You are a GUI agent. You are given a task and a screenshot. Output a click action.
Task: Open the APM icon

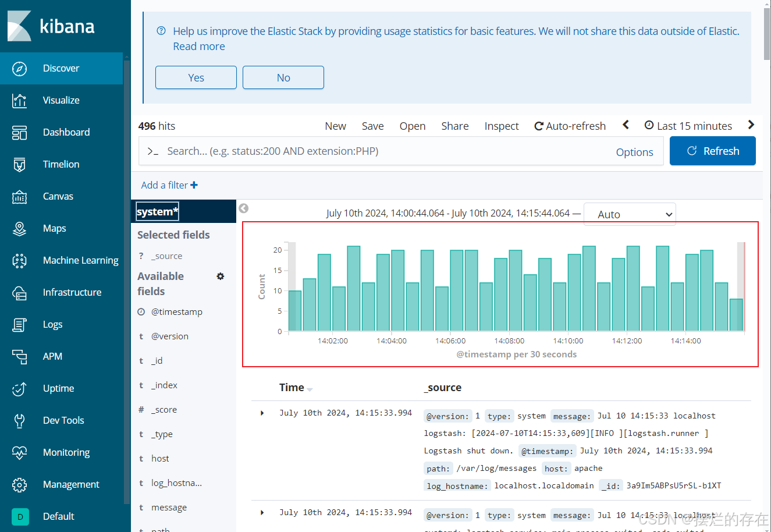(x=19, y=357)
